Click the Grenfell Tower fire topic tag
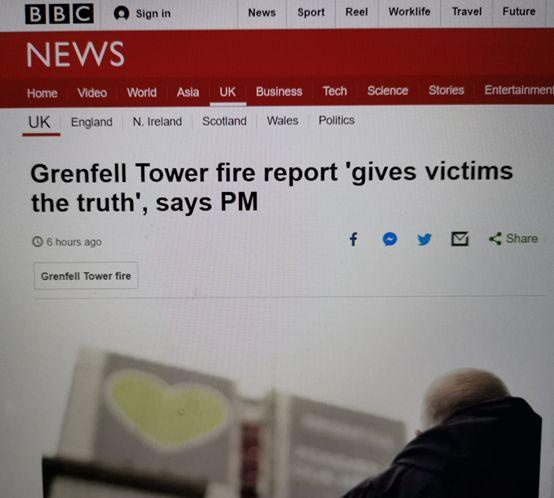The width and height of the screenshot is (554, 498). 86,276
